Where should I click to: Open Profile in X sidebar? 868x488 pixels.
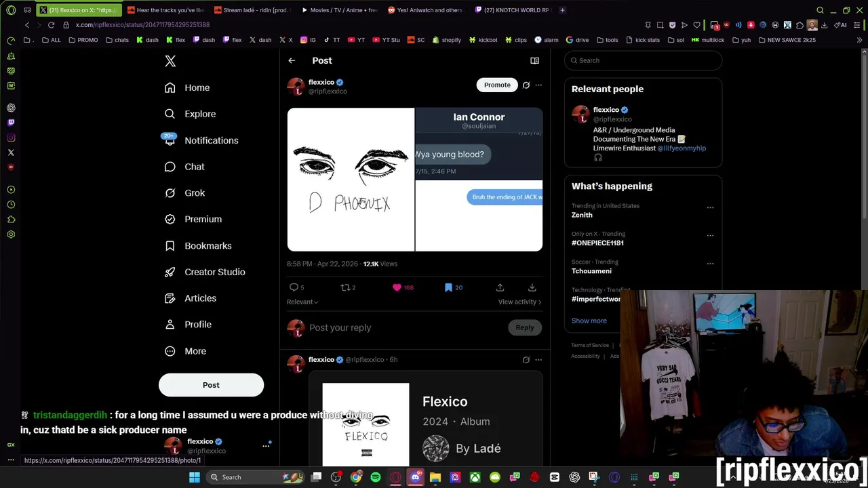point(188,325)
